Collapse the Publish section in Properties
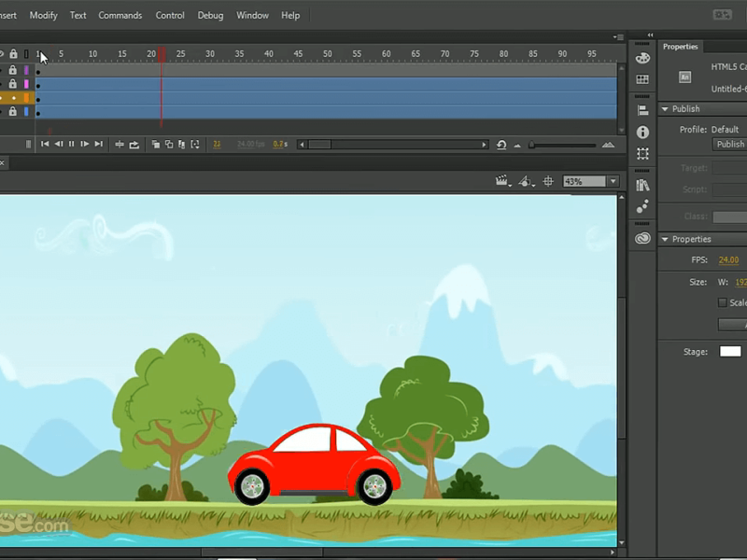 pyautogui.click(x=665, y=109)
